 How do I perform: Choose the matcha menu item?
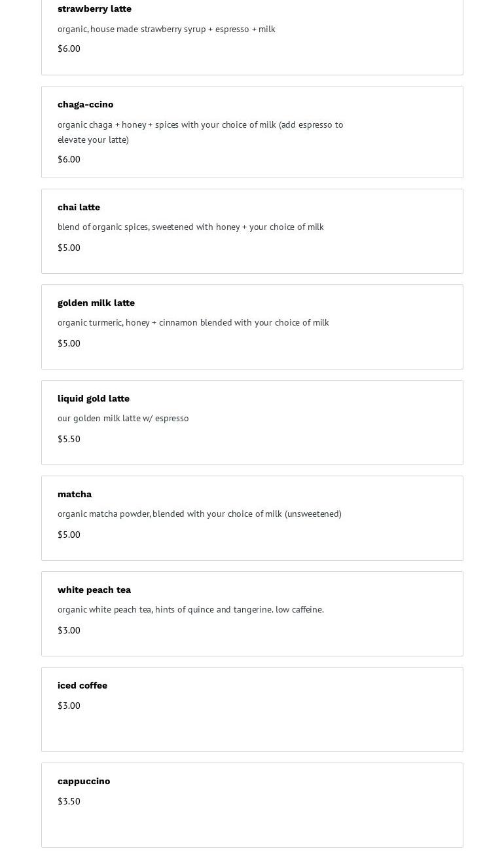pyautogui.click(x=252, y=518)
